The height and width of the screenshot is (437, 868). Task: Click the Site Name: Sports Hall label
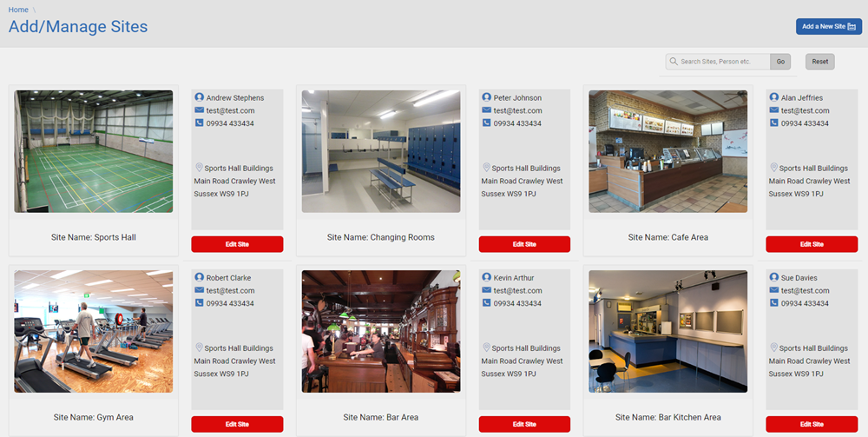click(94, 237)
